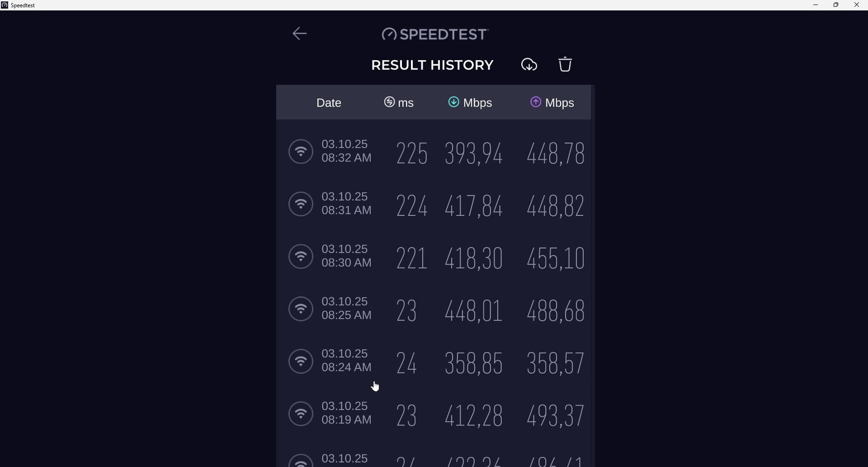Click the Wi-Fi icon for 08:24 AM result
Viewport: 868px width, 467px height.
pyautogui.click(x=301, y=361)
